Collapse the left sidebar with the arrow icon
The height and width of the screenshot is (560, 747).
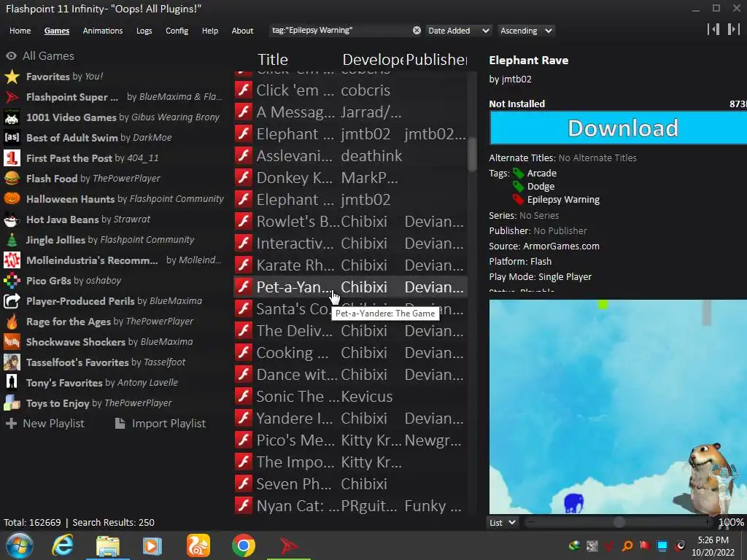point(713,29)
